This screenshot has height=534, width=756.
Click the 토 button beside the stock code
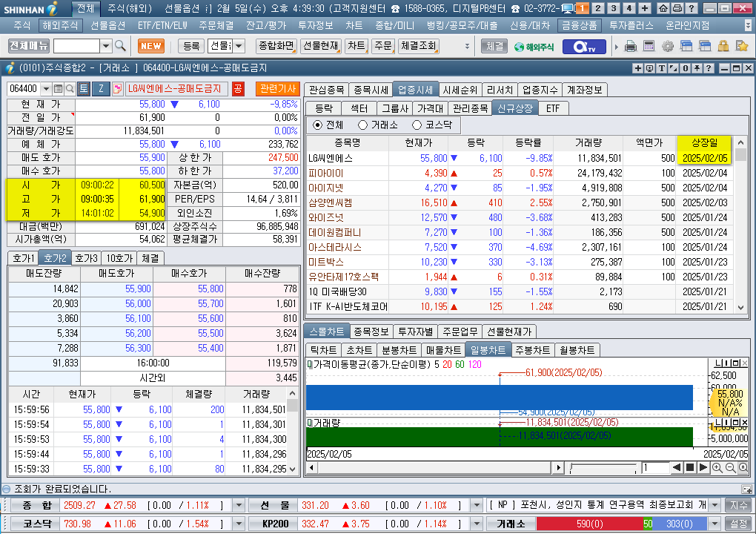[84, 89]
